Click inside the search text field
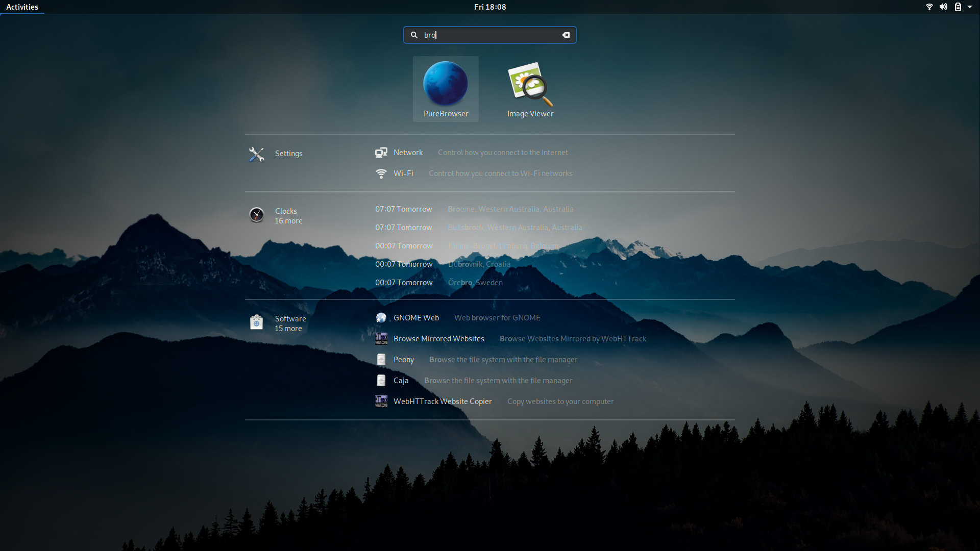This screenshot has width=980, height=551. click(490, 35)
